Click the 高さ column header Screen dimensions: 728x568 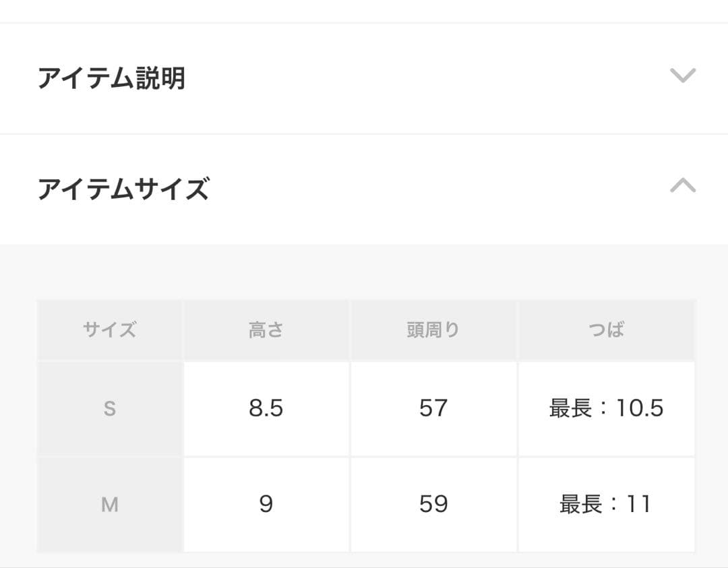point(266,329)
